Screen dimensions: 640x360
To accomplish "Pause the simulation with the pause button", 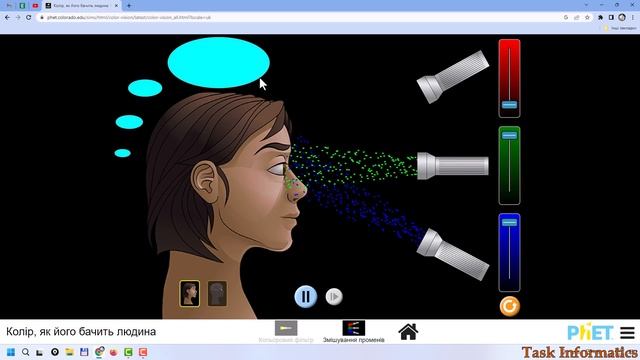I will click(x=306, y=296).
